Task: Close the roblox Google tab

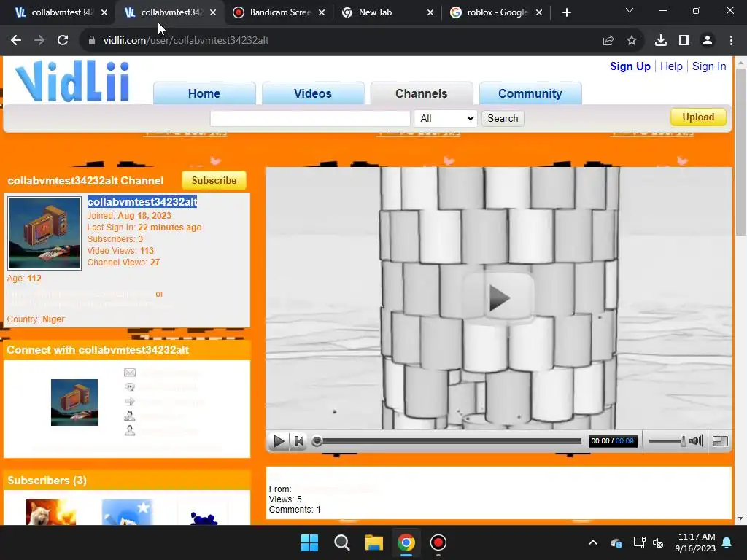Action: point(539,12)
